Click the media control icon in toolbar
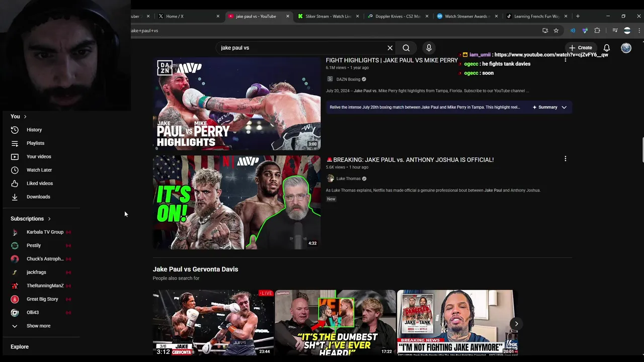 (615, 31)
